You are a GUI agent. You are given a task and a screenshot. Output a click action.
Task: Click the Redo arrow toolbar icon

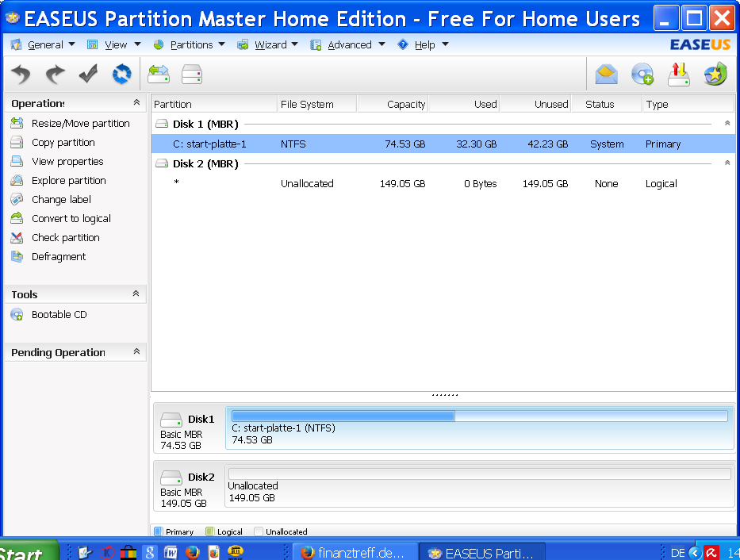pos(55,74)
